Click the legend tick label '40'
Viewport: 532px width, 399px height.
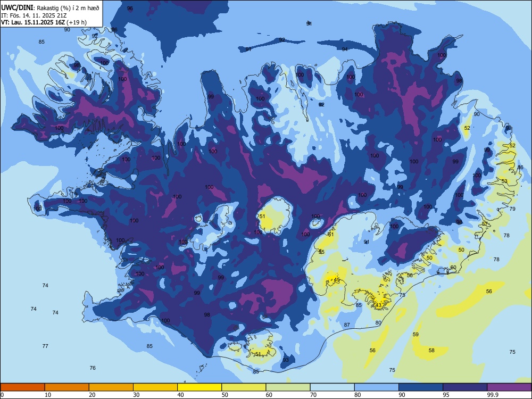click(180, 395)
